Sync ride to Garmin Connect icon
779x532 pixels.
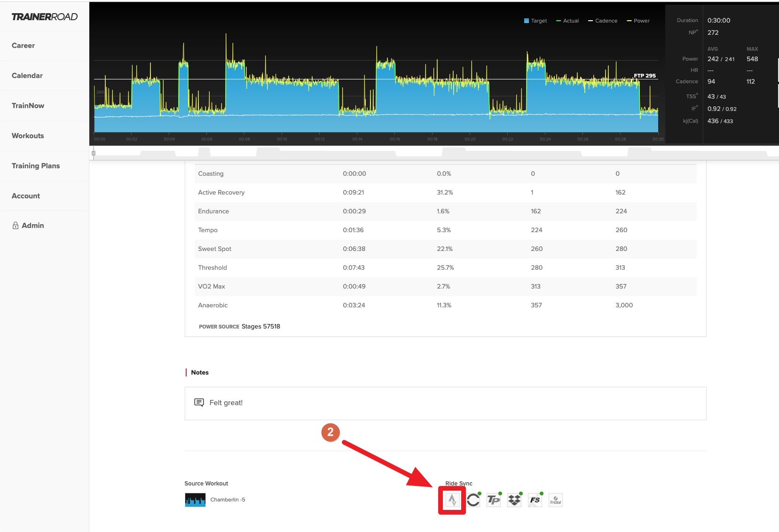[473, 500]
